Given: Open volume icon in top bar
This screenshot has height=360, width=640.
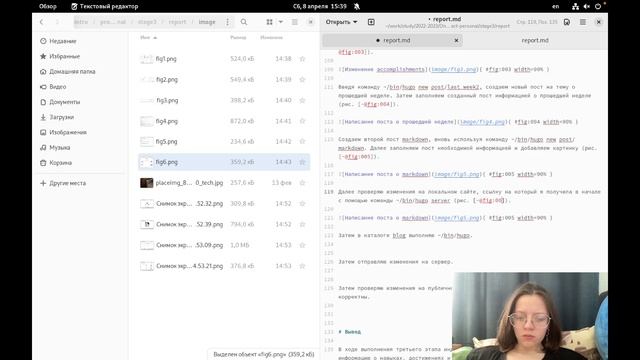Looking at the screenshot, I should [587, 6].
